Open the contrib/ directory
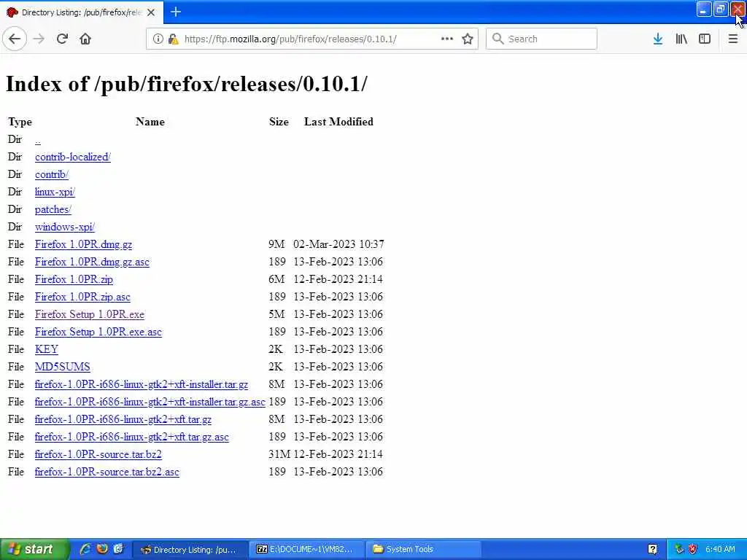 click(52, 175)
